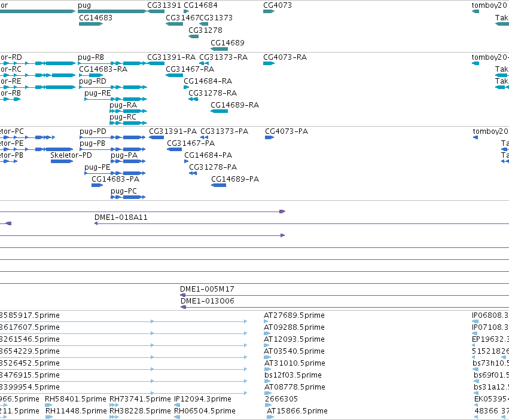This screenshot has height=420, width=509.
Task: Select the CG14689 gene bar glyph
Action: (219, 49)
